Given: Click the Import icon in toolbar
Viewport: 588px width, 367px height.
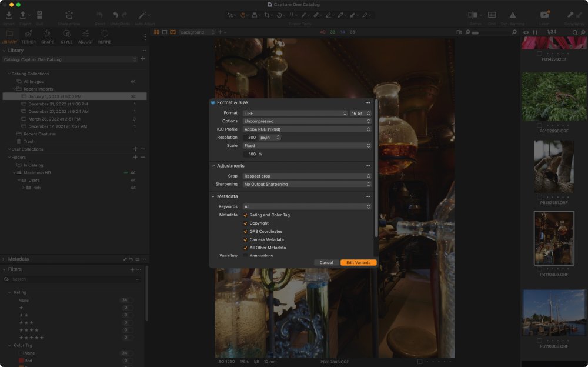Looking at the screenshot, I should click(9, 15).
